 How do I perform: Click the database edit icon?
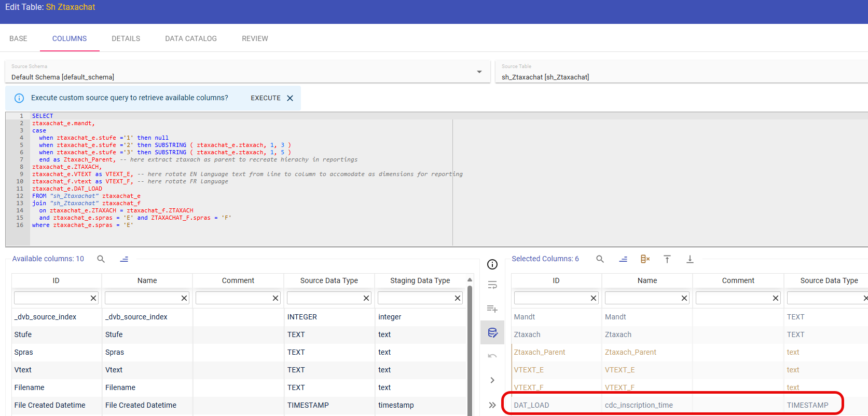492,333
